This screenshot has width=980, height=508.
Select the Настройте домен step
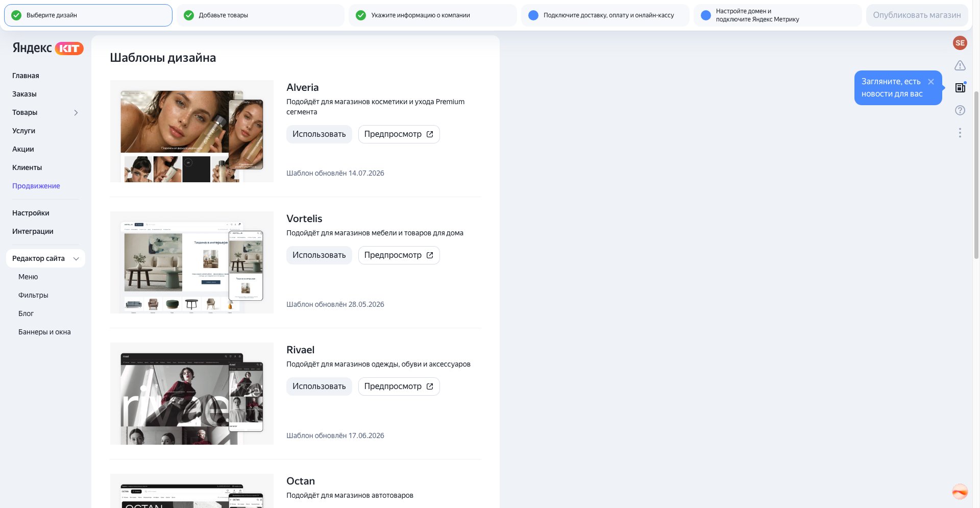tap(778, 15)
